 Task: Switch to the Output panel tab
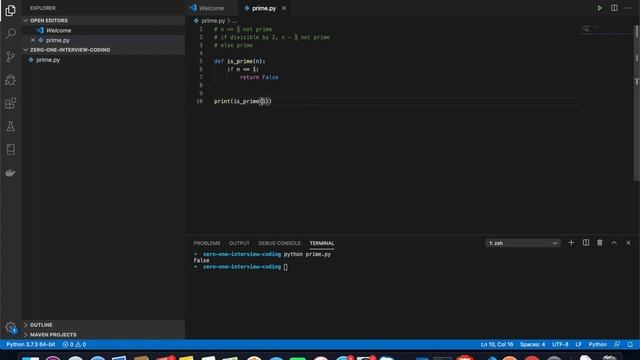239,243
